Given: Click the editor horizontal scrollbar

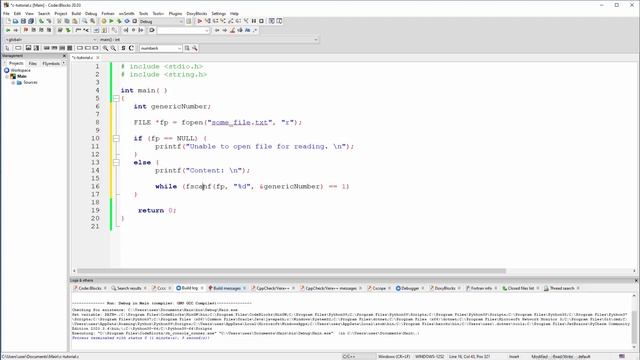Looking at the screenshot, I should (x=291, y=271).
